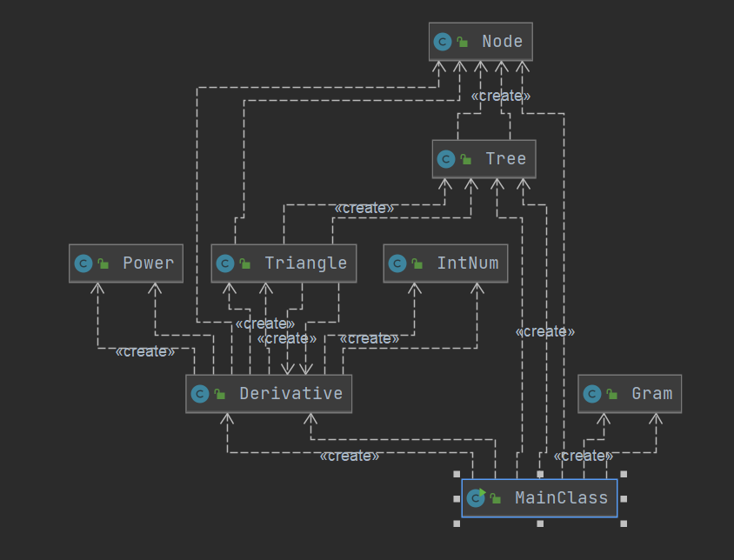Click the green lock icon on Node
734x560 pixels.
coord(463,42)
